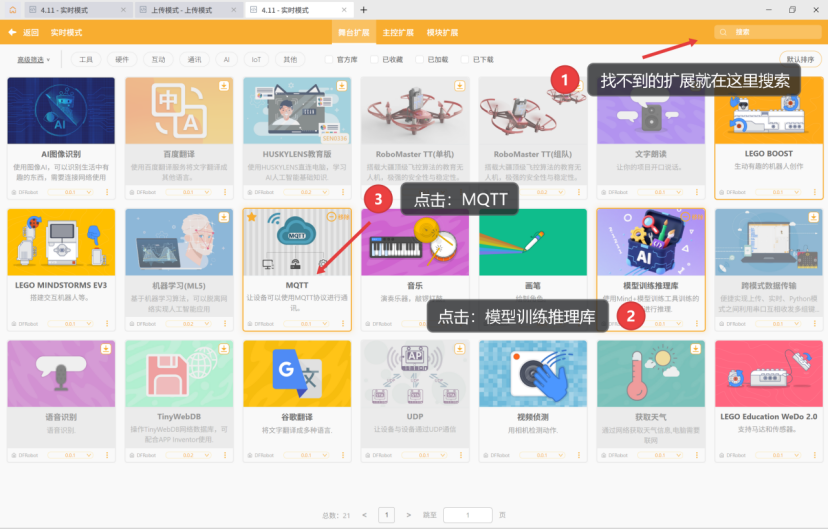Click the download icon on 文字朗读 card
This screenshot has width=828, height=530.
tap(695, 85)
